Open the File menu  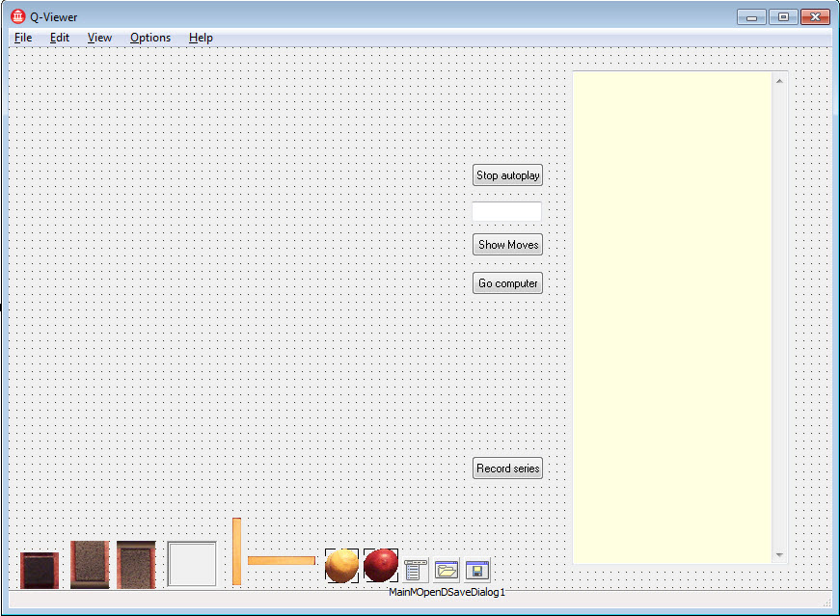[x=22, y=38]
